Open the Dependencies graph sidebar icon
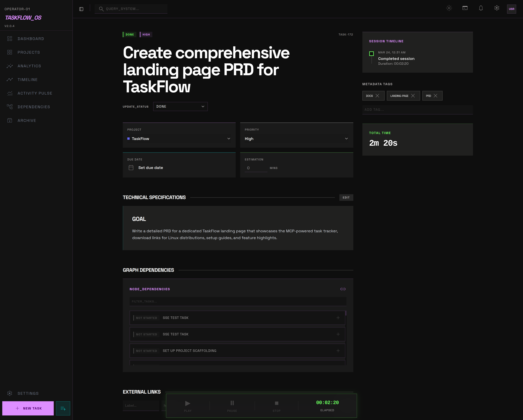523x420 pixels. tap(10, 107)
